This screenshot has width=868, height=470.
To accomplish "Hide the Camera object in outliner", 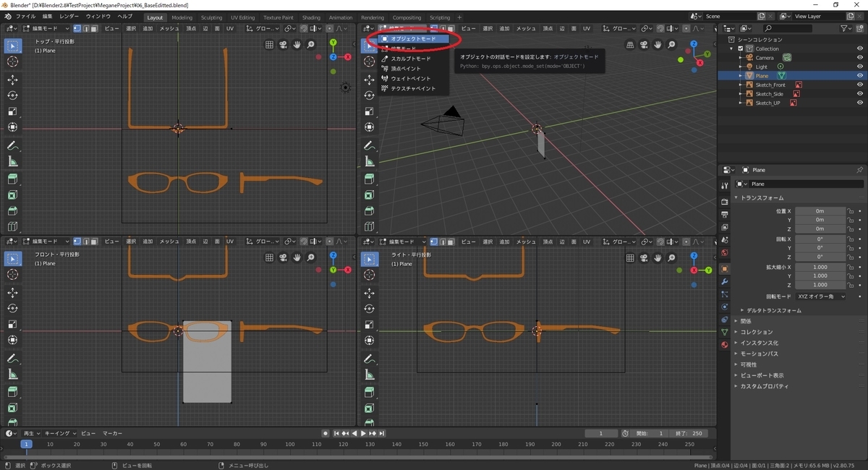I will (860, 58).
